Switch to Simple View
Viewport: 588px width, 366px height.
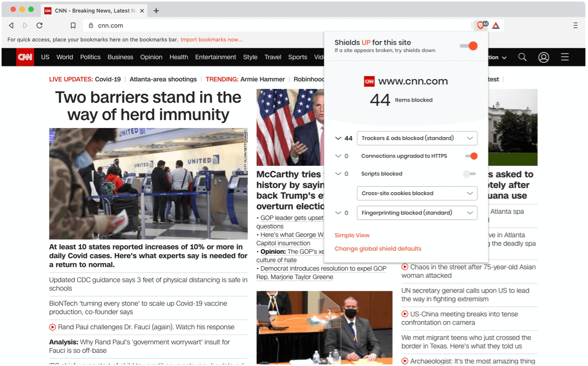352,235
